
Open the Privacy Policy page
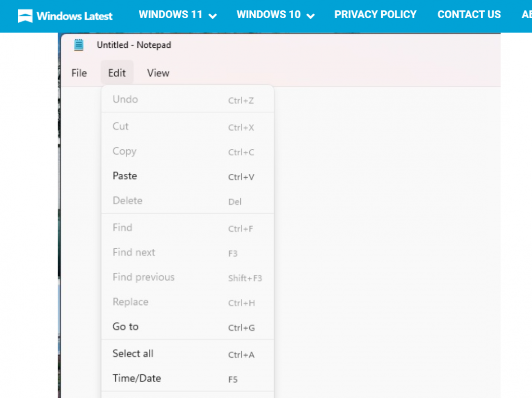(x=375, y=15)
